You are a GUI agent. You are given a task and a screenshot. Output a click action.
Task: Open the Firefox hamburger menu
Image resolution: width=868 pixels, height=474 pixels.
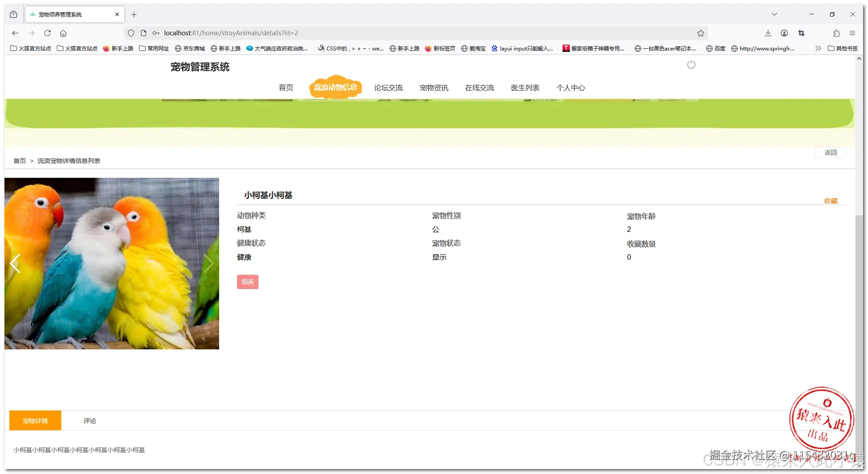pyautogui.click(x=853, y=33)
